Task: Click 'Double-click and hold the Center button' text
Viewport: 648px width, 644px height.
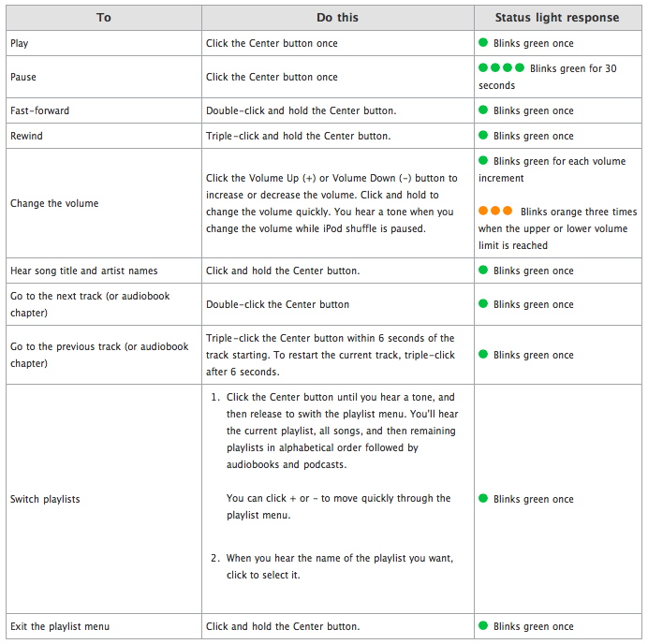Action: pos(302,110)
